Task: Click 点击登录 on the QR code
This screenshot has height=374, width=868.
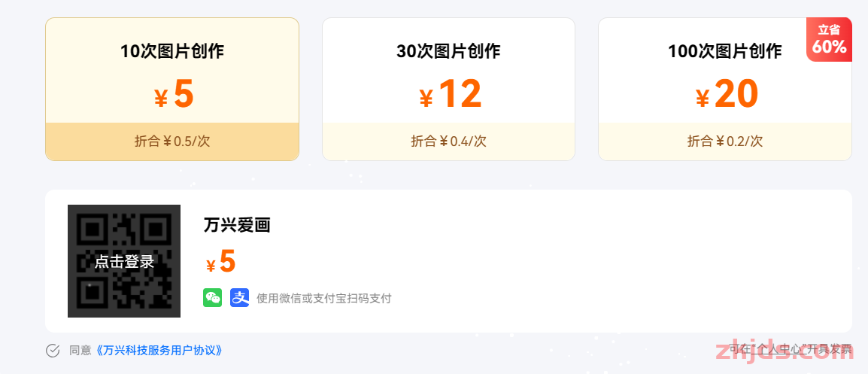Action: pos(124,262)
